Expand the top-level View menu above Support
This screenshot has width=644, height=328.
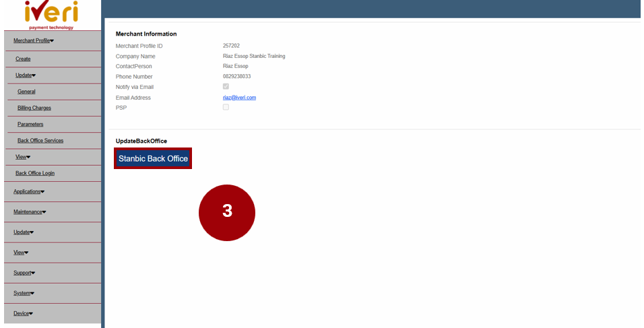click(20, 253)
